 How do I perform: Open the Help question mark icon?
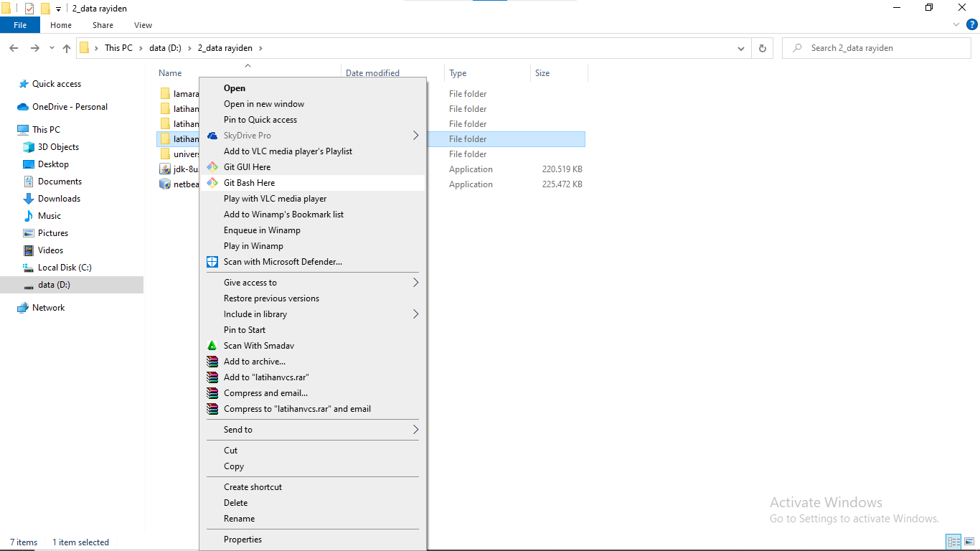pos(972,24)
